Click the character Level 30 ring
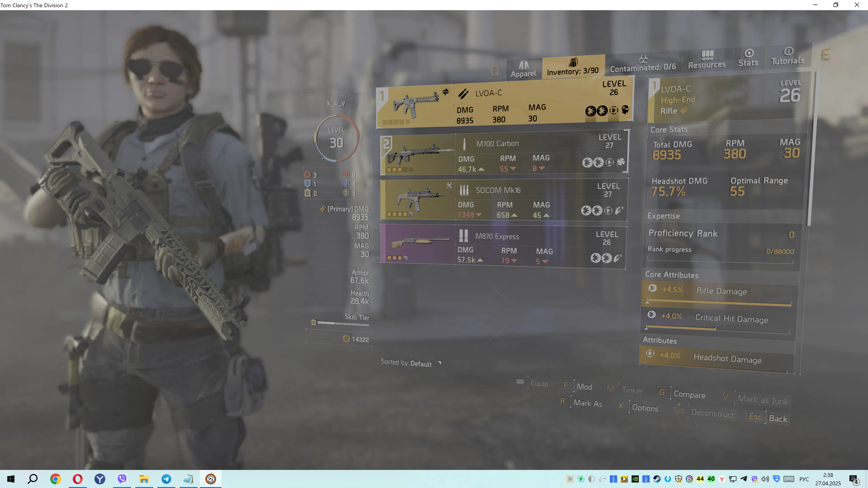 [x=336, y=138]
